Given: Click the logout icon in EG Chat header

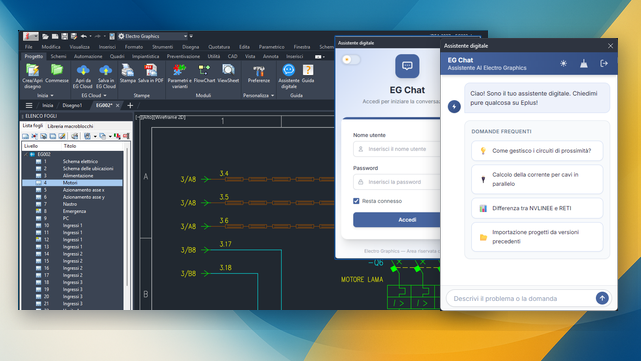Looking at the screenshot, I should [604, 63].
